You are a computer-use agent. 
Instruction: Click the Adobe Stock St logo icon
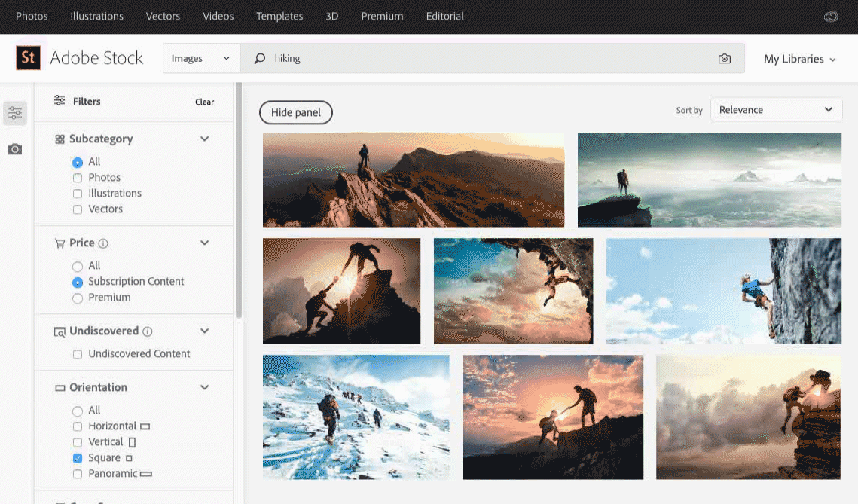[x=28, y=58]
